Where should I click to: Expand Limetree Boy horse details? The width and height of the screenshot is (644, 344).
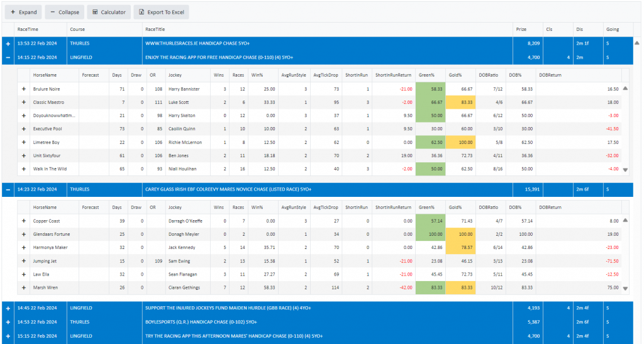click(24, 143)
